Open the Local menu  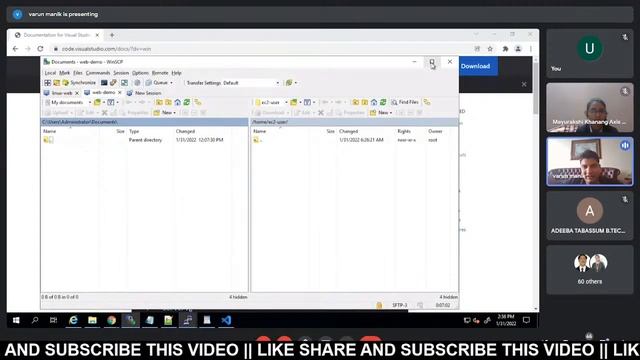(x=50, y=73)
